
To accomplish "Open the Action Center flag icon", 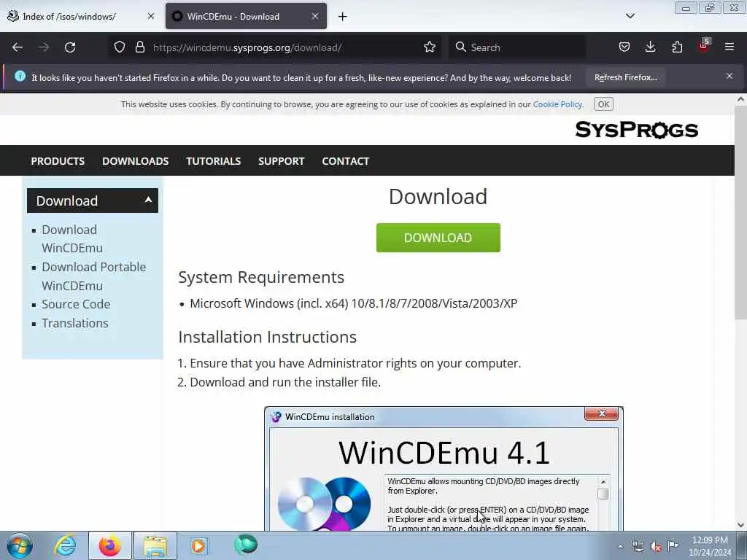I will (x=673, y=546).
